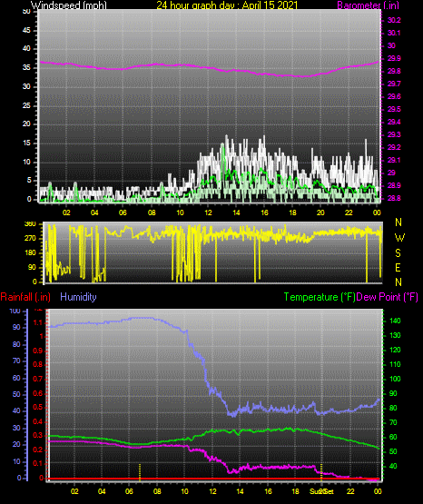Select hour 22 under the windspeed chart
The width and height of the screenshot is (423, 504).
(349, 212)
